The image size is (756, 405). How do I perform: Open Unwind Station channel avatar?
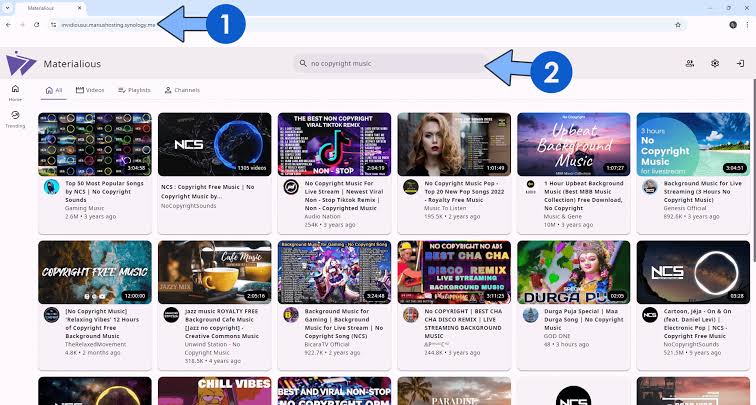[171, 315]
